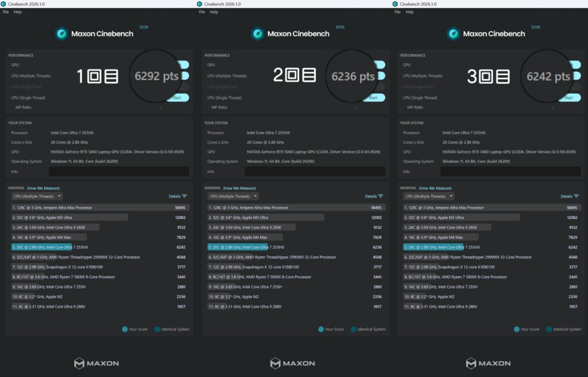
Task: Click Cinebench title bar icon in 6242 pts window
Action: point(395,4)
